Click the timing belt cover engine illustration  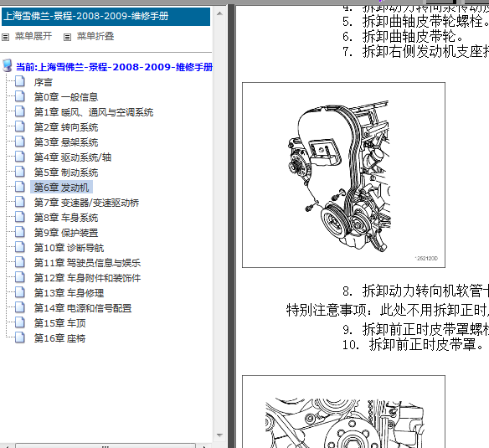coord(343,175)
